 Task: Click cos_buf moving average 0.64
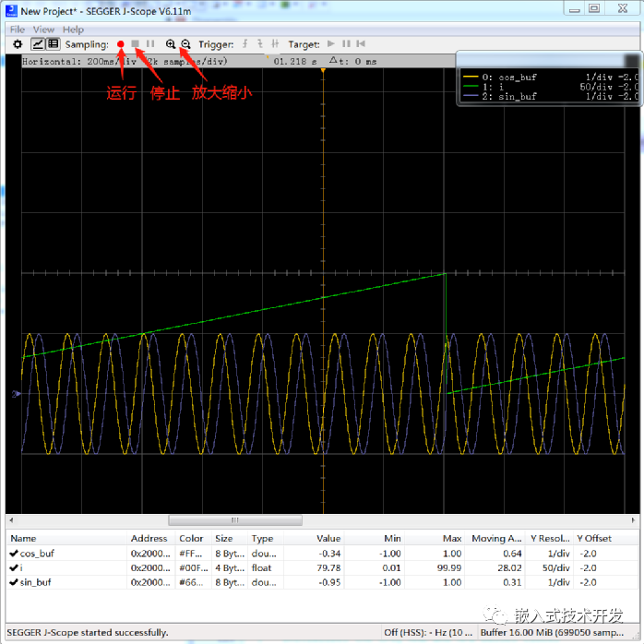513,554
